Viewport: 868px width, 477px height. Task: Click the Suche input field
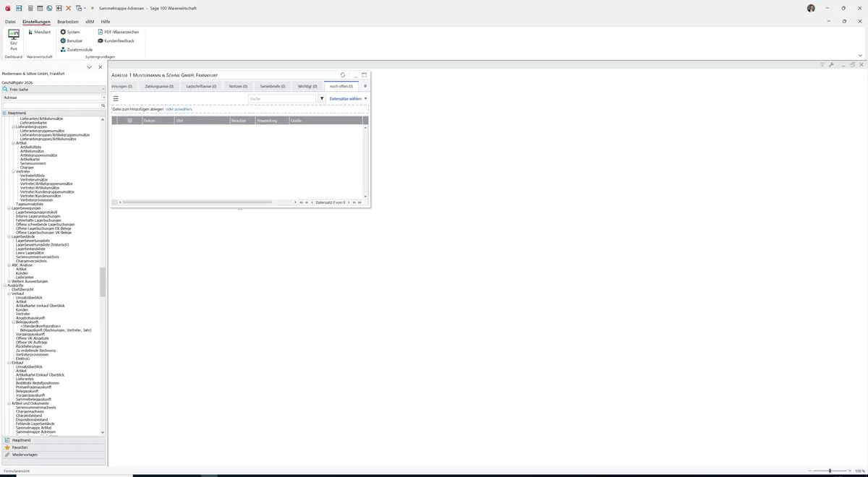click(283, 98)
